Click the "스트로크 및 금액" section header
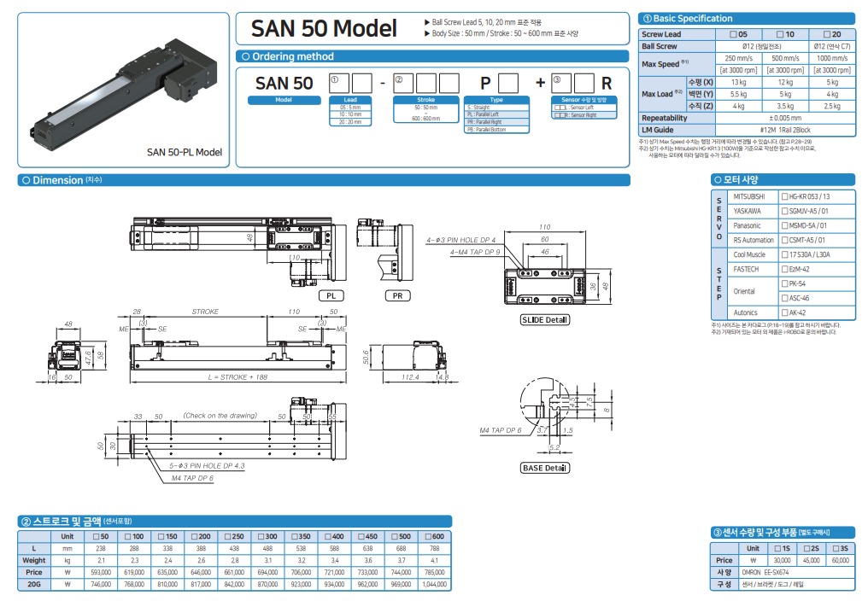 tap(235, 522)
